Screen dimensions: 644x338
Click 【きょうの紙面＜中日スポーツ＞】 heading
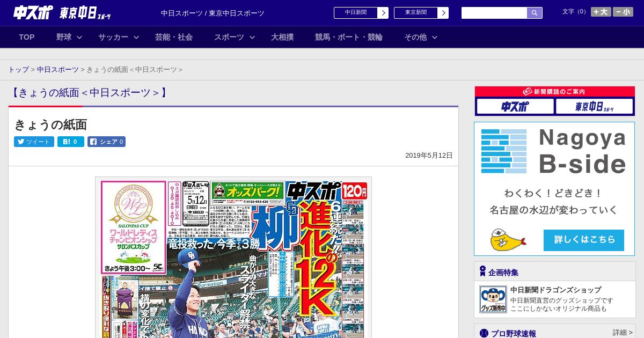89,93
